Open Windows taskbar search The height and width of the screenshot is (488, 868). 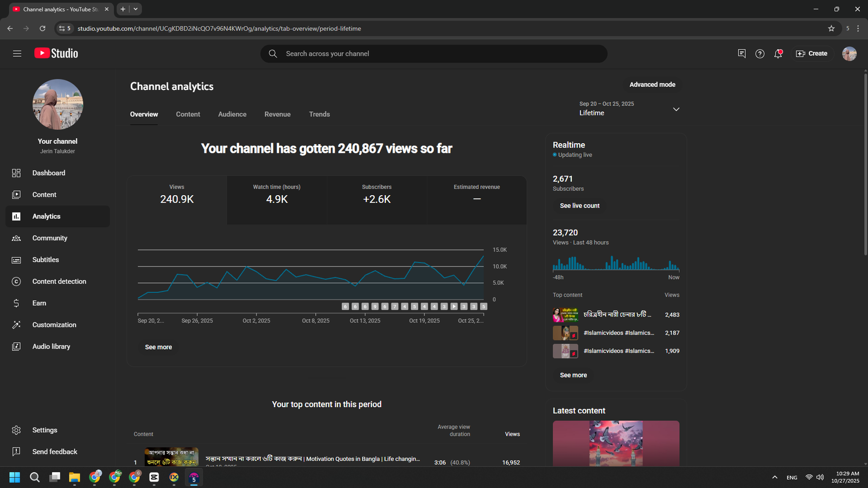[x=35, y=477]
